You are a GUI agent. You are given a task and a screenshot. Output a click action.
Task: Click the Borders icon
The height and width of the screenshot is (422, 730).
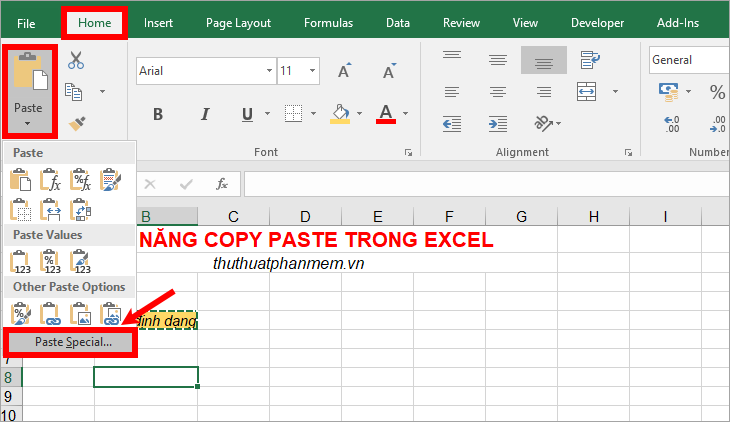(294, 113)
